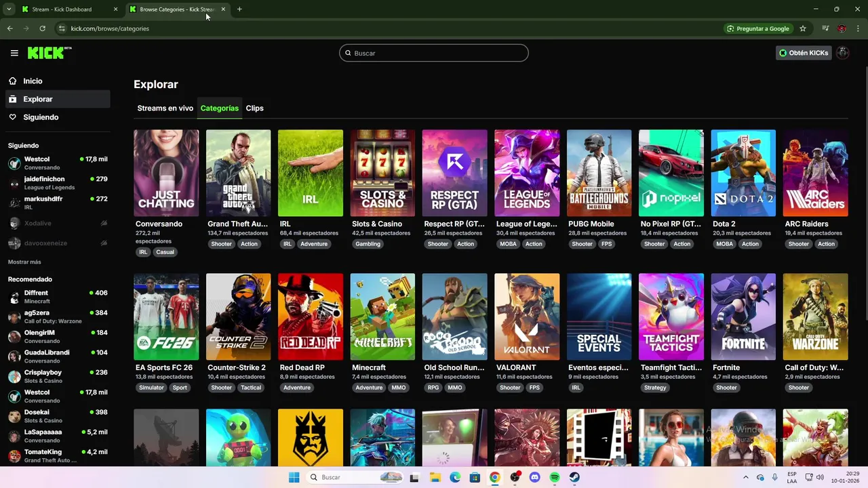Open the hamburger sidebar menu
This screenshot has height=488, width=868.
pos(14,53)
